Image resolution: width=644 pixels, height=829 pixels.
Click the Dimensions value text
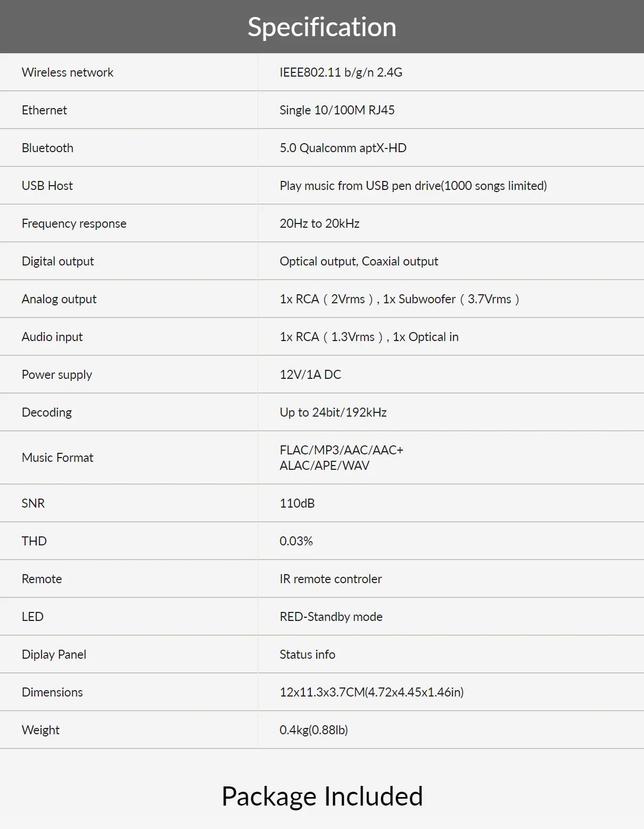(371, 692)
